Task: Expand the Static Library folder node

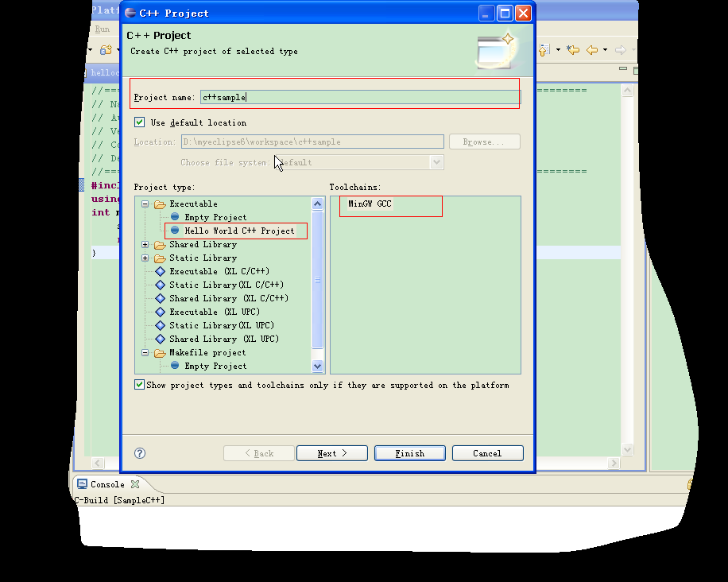Action: (145, 258)
